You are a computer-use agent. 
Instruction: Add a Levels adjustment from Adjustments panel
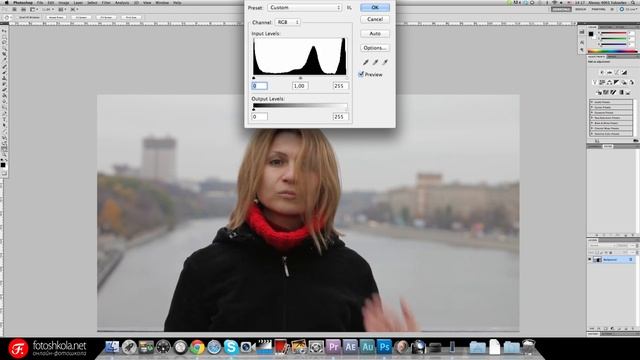point(610,73)
